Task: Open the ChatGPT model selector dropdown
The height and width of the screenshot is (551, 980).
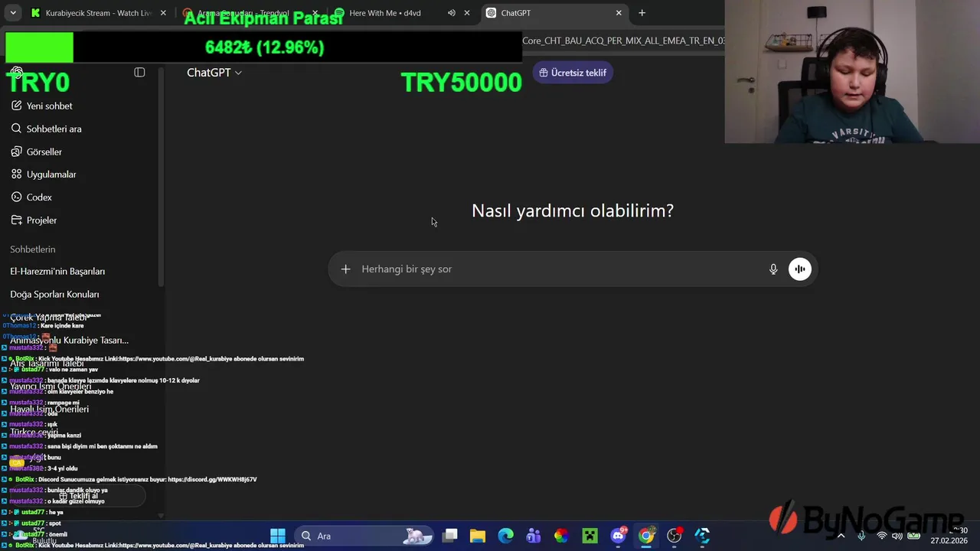Action: pos(214,72)
